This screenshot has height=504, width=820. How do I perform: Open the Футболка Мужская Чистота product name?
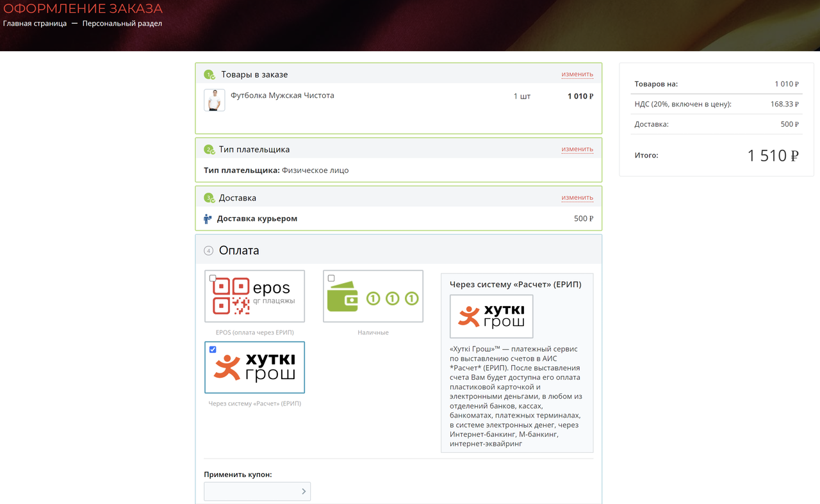point(283,95)
